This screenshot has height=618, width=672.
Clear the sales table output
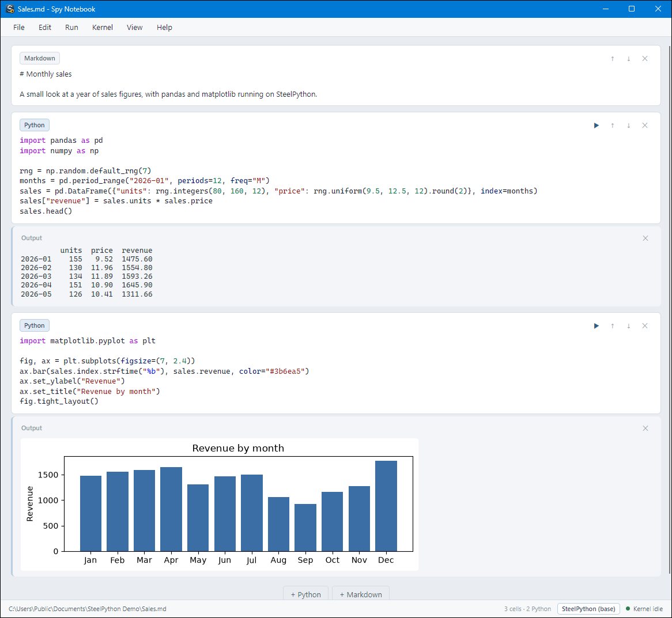click(x=645, y=238)
